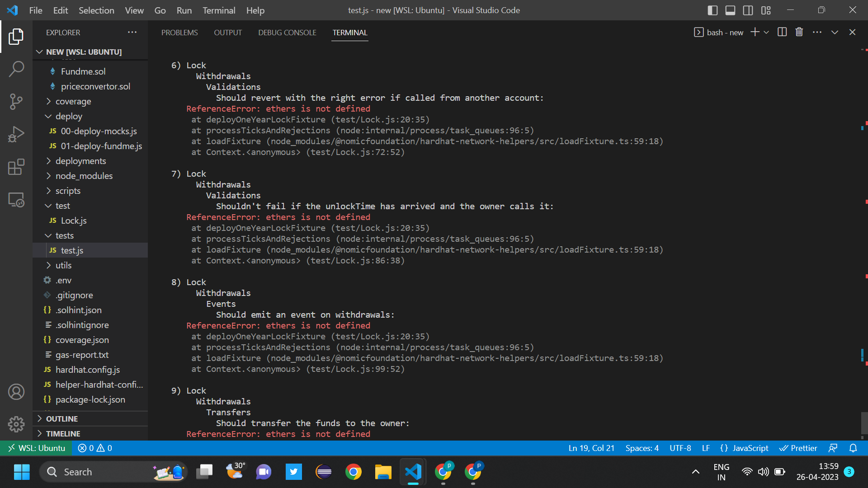Close the terminal panel
This screenshot has width=868, height=488.
point(852,32)
